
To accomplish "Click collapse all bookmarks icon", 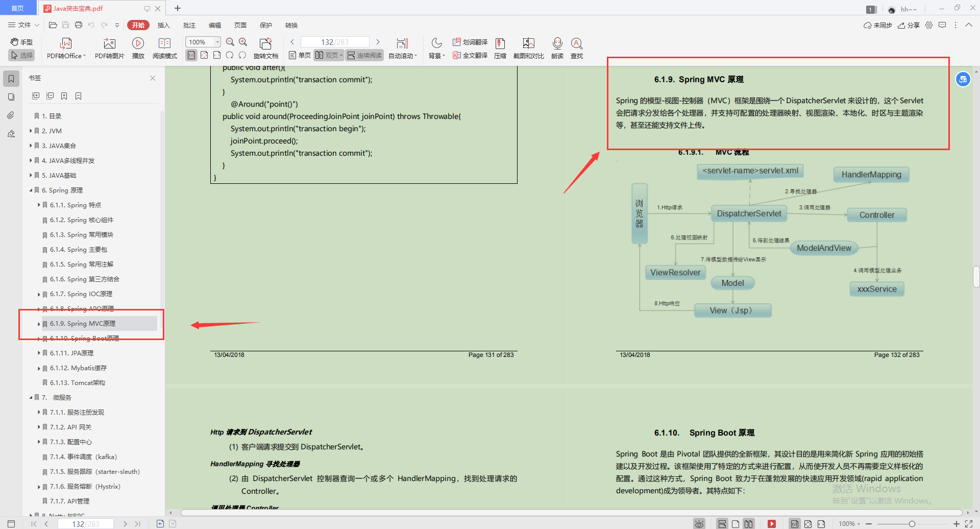I will pos(50,96).
